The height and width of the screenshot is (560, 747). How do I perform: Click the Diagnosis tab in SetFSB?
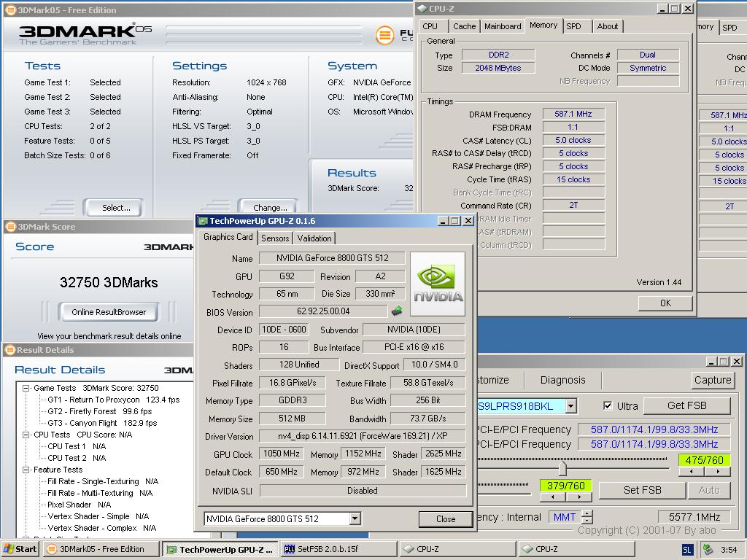point(562,380)
